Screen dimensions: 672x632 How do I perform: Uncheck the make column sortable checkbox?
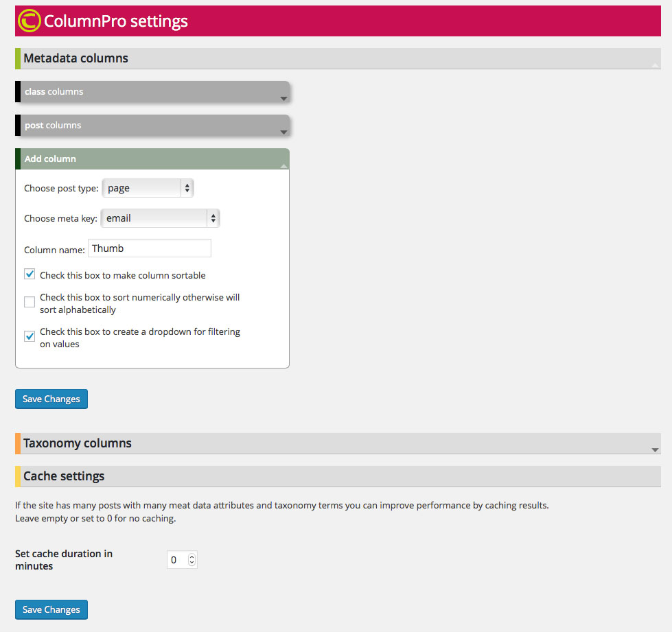click(x=30, y=274)
